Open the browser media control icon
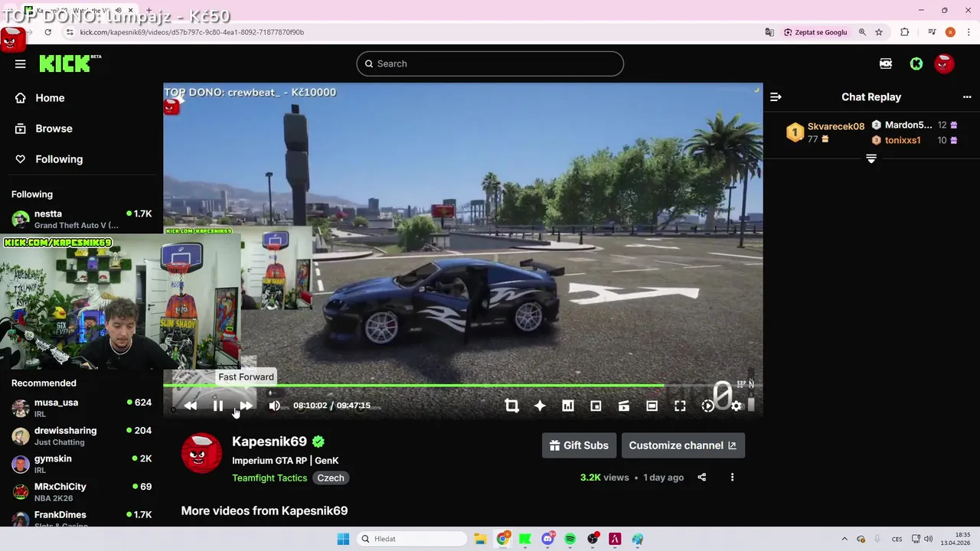 (x=932, y=32)
